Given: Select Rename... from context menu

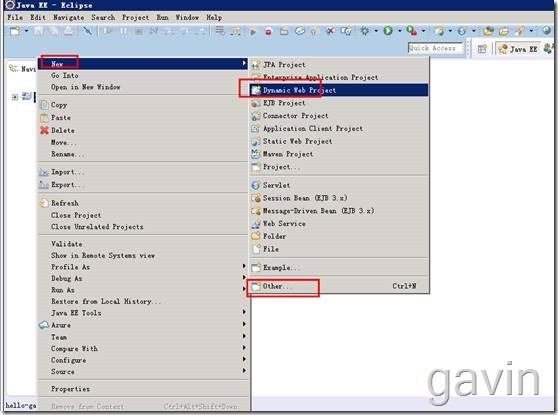Looking at the screenshot, I should tap(68, 154).
